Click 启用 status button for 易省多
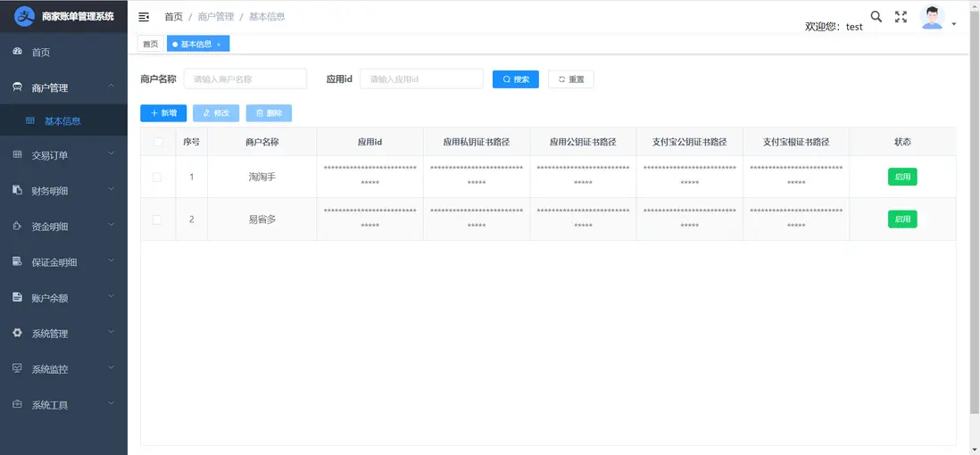This screenshot has width=980, height=455. tap(901, 219)
